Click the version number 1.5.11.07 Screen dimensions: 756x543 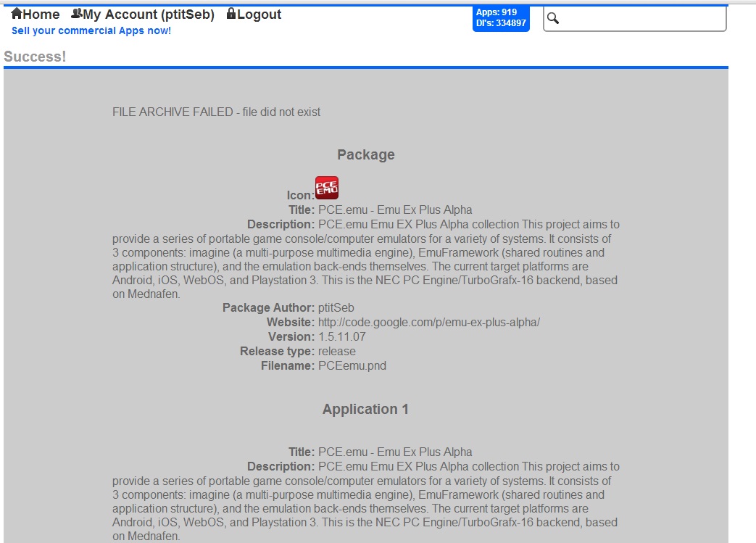coord(342,336)
